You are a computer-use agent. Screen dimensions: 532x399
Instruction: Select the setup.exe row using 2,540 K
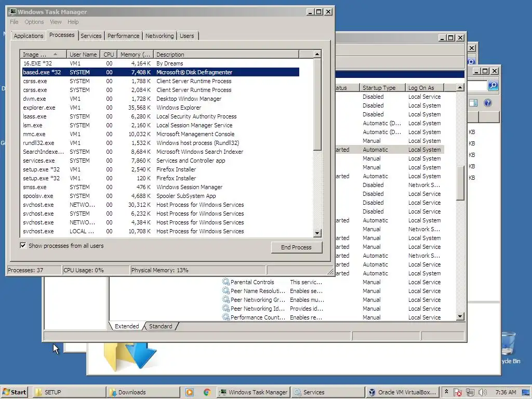pyautogui.click(x=161, y=169)
